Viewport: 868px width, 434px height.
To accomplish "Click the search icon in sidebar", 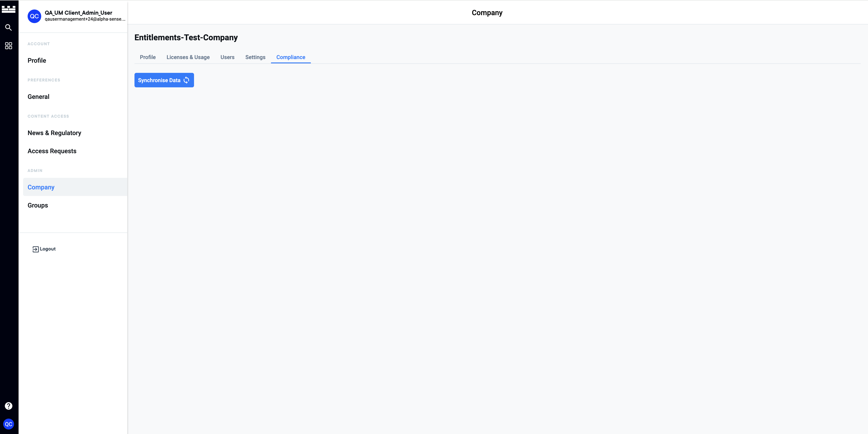I will click(9, 27).
